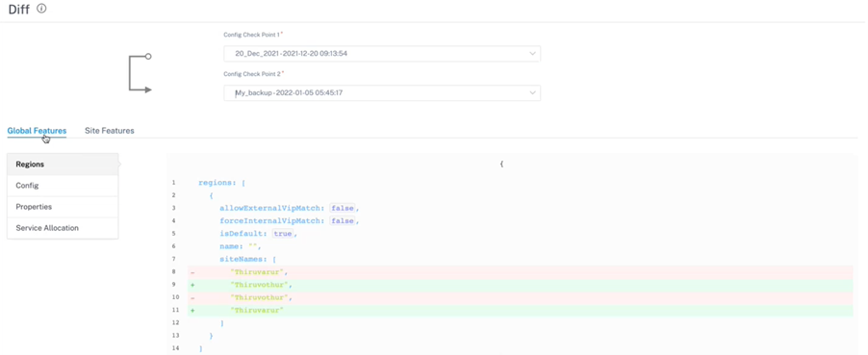This screenshot has width=868, height=355.
Task: Open the My_backup checkpoint selector
Action: pyautogui.click(x=382, y=93)
